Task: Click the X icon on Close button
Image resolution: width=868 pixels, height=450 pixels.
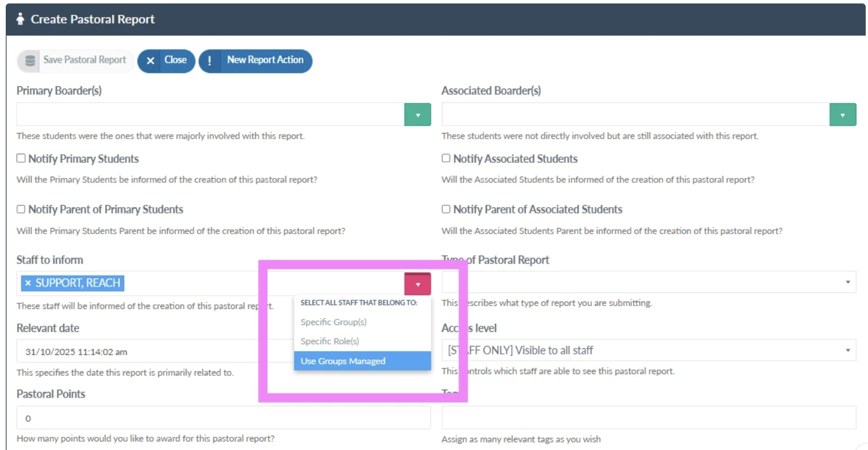Action: pos(150,60)
